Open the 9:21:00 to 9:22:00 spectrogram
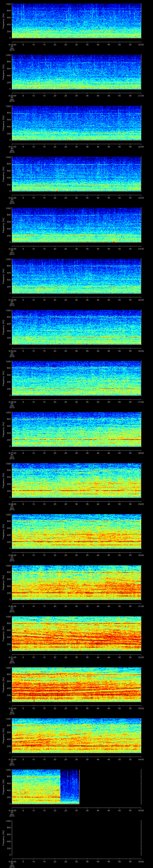The height and width of the screenshot is (868, 153). (x=77, y=123)
